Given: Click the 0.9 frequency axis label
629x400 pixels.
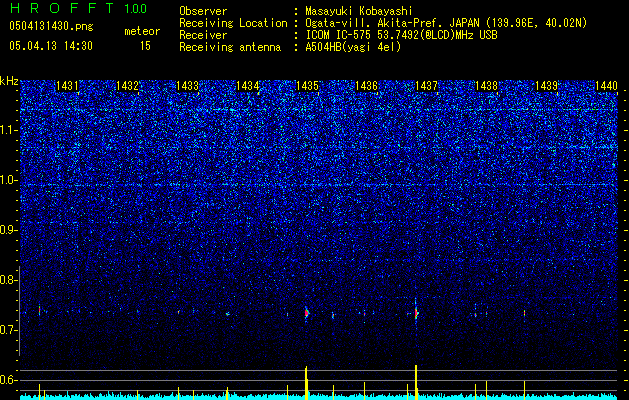Looking at the screenshot, I should point(7,230).
